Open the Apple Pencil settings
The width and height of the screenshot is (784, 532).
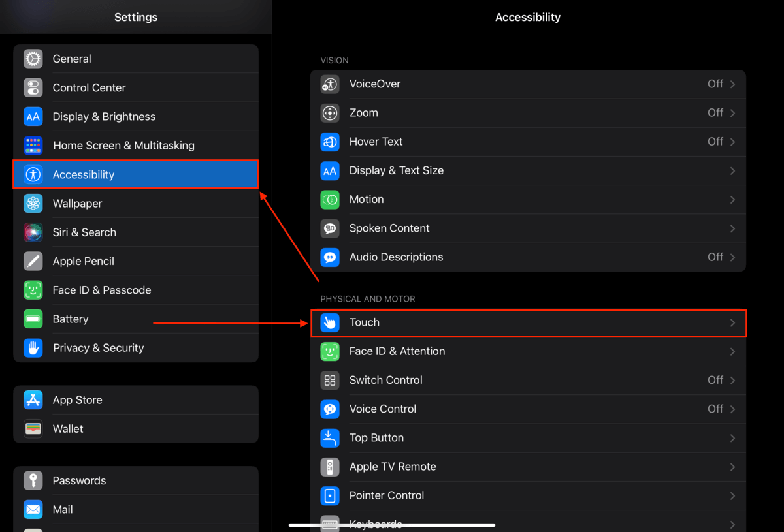(x=136, y=261)
